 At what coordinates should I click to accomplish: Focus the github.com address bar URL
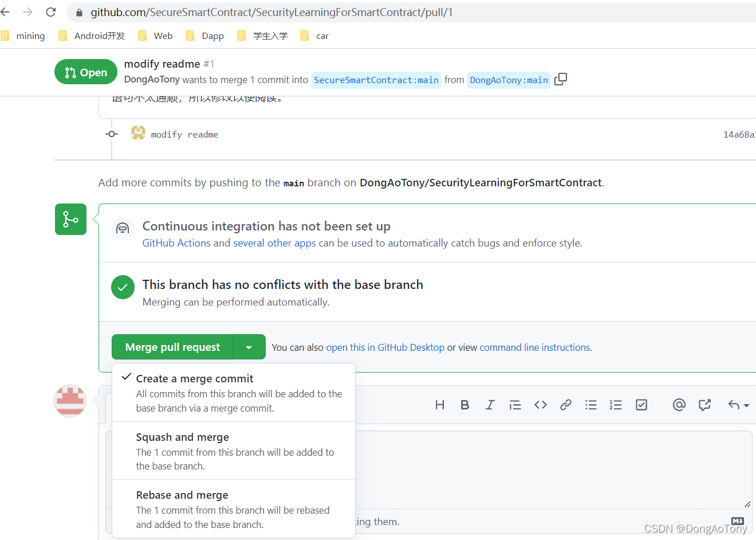[271, 12]
